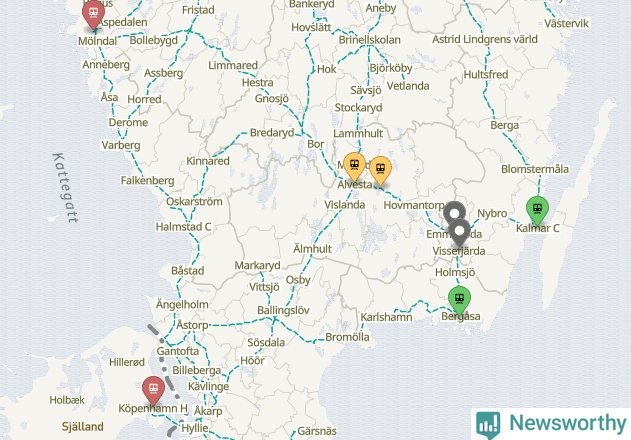Image resolution: width=631 pixels, height=440 pixels.
Task: Click the Nybro station label
Action: (x=492, y=213)
